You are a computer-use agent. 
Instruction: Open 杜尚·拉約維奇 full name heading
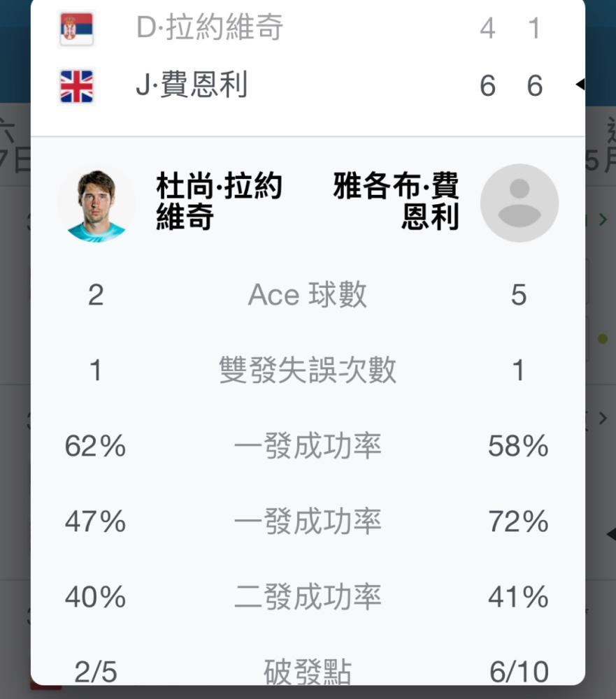pyautogui.click(x=219, y=201)
